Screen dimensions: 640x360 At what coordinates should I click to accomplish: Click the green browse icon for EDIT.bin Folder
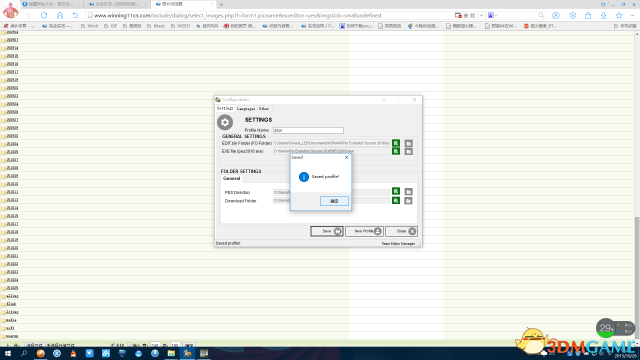(x=396, y=143)
